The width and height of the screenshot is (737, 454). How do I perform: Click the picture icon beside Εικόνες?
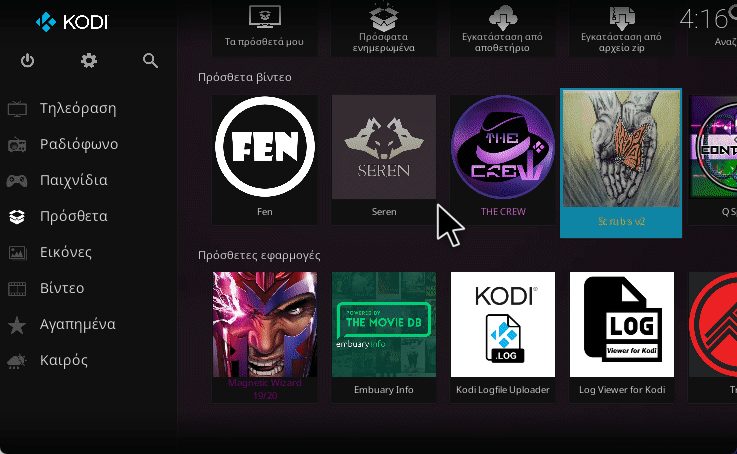click(17, 253)
